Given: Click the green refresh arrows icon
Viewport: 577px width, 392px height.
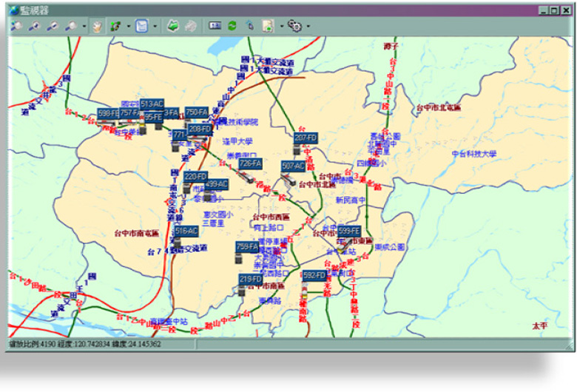Looking at the screenshot, I should (232, 26).
